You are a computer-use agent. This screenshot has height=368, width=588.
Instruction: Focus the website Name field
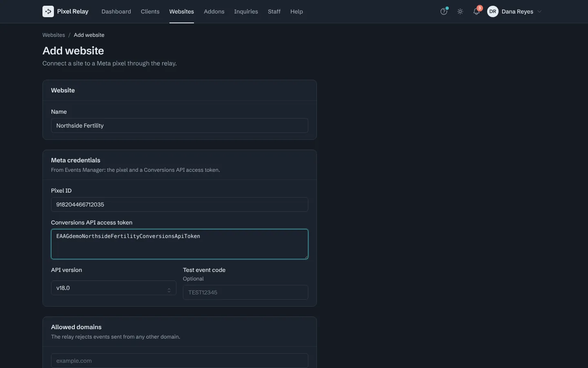point(180,126)
